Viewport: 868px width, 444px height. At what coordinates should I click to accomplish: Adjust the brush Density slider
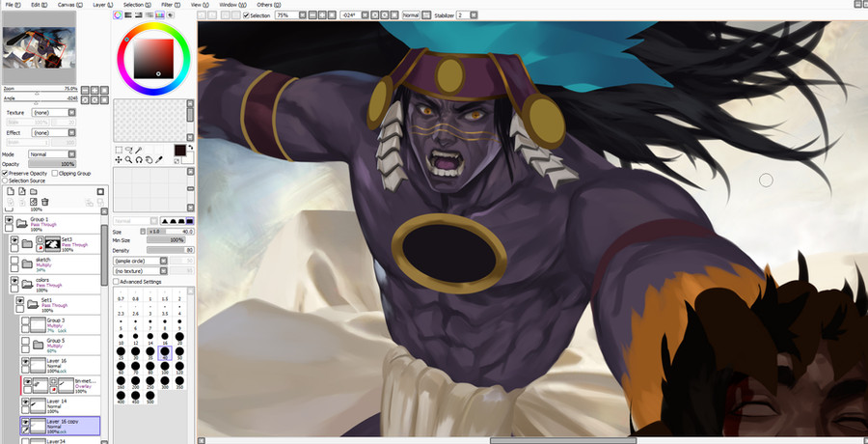[171, 250]
